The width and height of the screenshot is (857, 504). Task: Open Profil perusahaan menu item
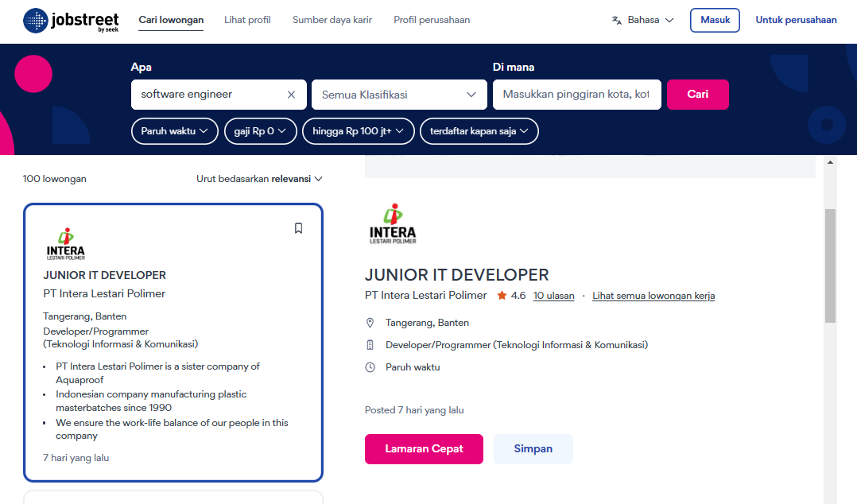pos(432,20)
